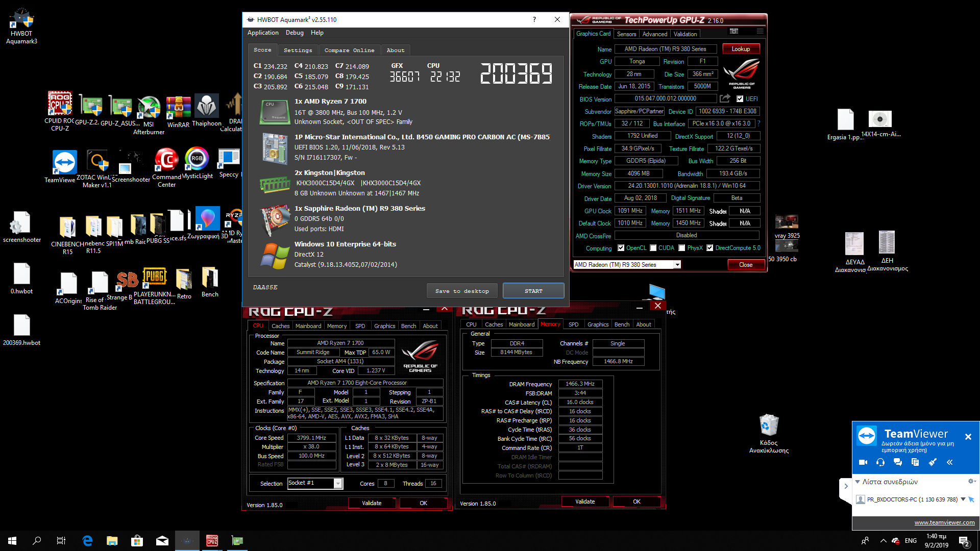
Task: Open the MSI Afterburner desktop shortcut
Action: point(149,115)
